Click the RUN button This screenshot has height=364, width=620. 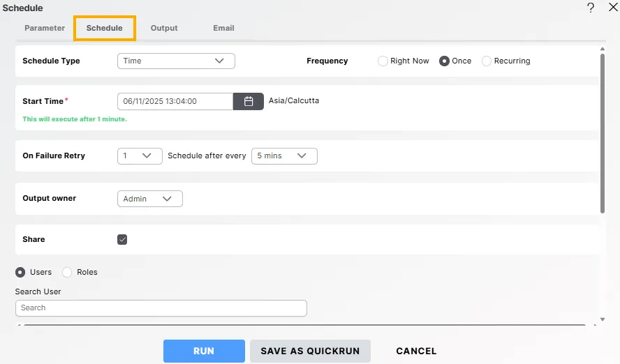pyautogui.click(x=204, y=351)
